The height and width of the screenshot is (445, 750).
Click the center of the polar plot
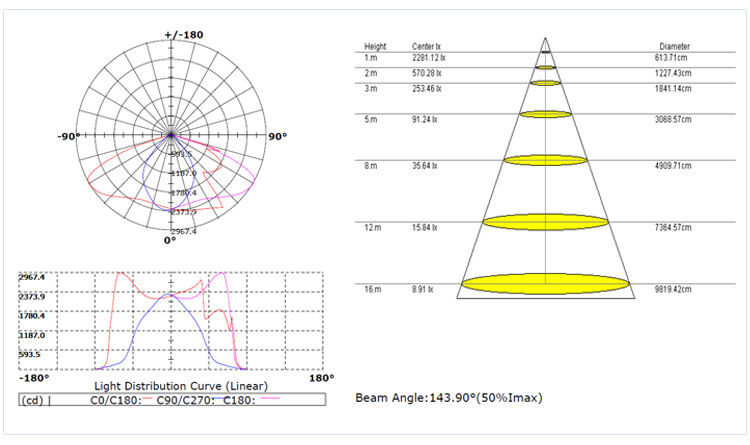tap(171, 134)
